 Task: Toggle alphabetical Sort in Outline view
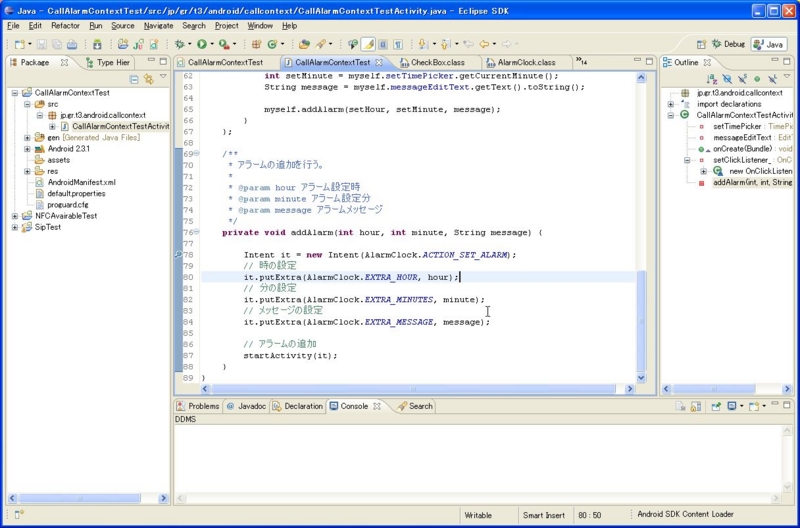(x=711, y=79)
